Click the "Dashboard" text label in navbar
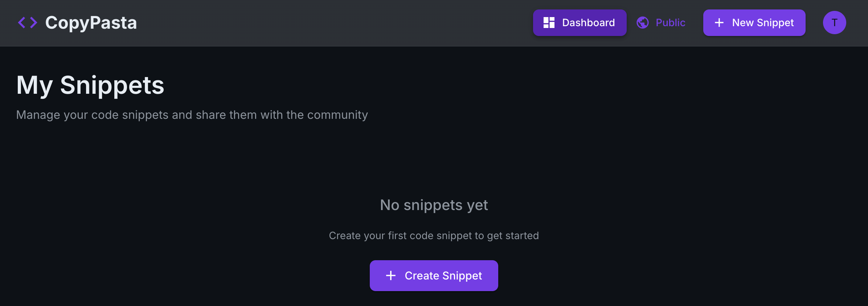Screen dimensions: 868x306 coord(588,23)
